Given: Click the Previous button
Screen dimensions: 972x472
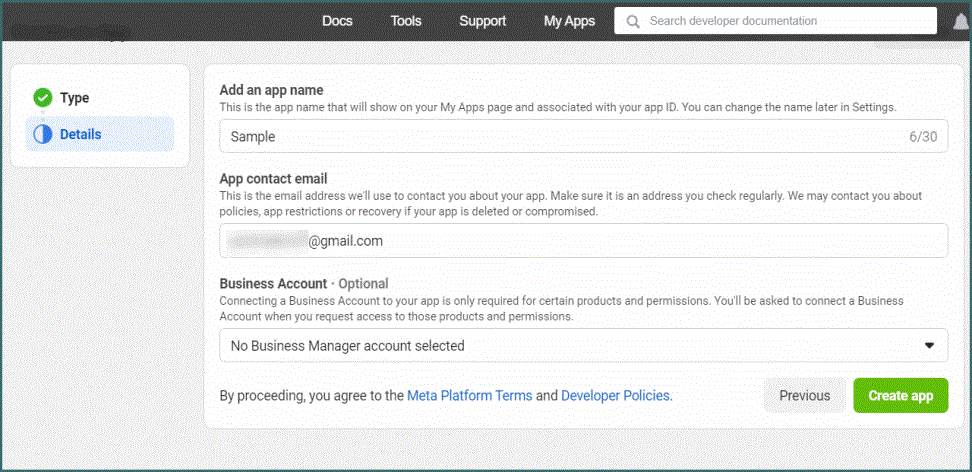Looking at the screenshot, I should 804,395.
